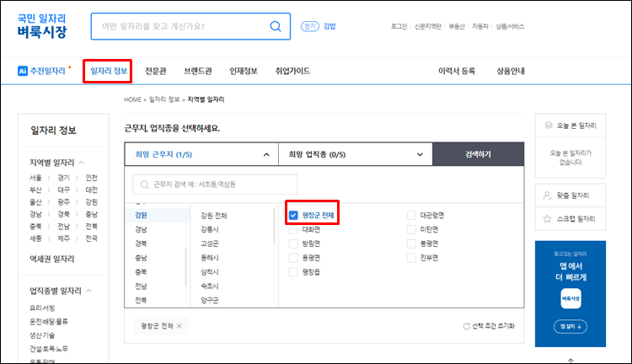This screenshot has height=364, width=632.
Task: Open the 부동산 link
Action: [457, 27]
